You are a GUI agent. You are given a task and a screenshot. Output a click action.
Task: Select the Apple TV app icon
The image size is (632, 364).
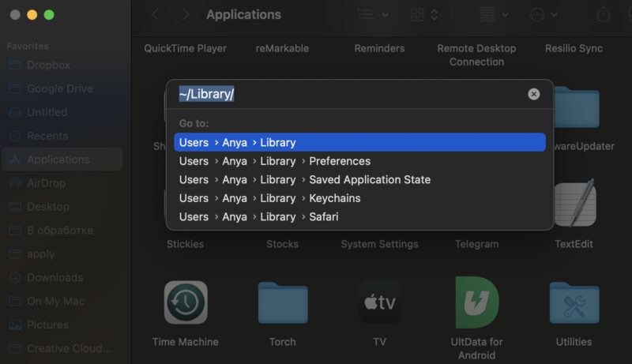[x=380, y=302]
